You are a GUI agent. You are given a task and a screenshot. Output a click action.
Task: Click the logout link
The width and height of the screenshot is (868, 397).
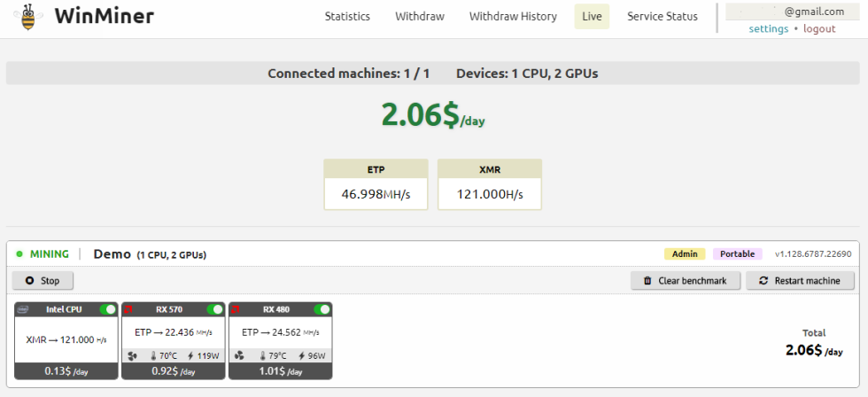tap(819, 28)
